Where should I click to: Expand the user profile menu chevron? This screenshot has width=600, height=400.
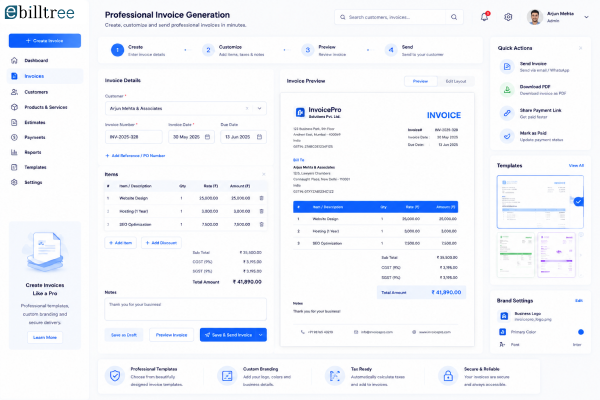tap(586, 17)
